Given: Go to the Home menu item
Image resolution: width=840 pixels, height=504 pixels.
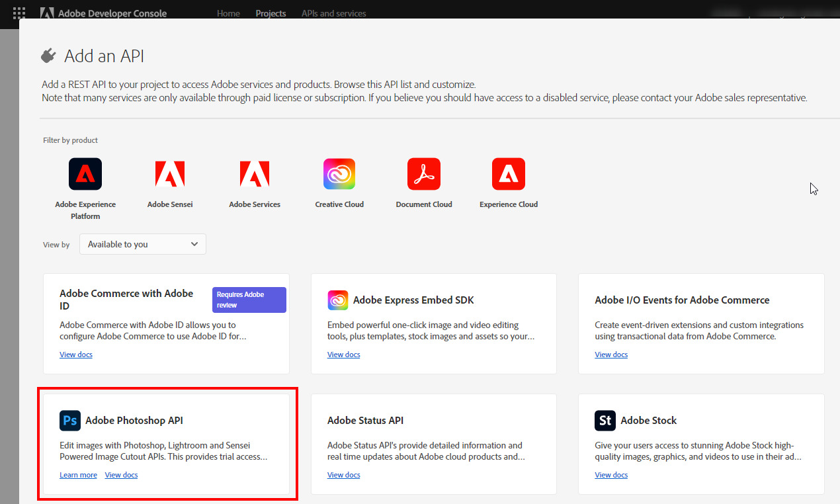Looking at the screenshot, I should pyautogui.click(x=228, y=13).
